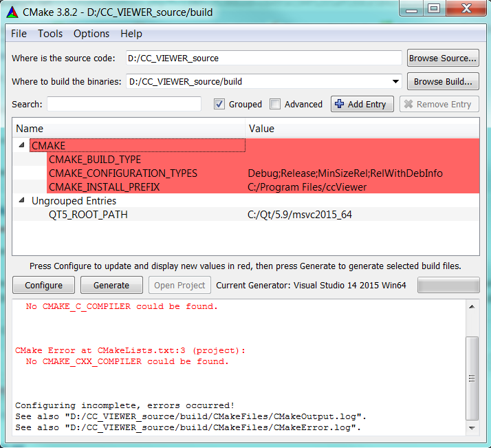Click in the Search input field
Viewport: 491px width, 448px height.
124,104
